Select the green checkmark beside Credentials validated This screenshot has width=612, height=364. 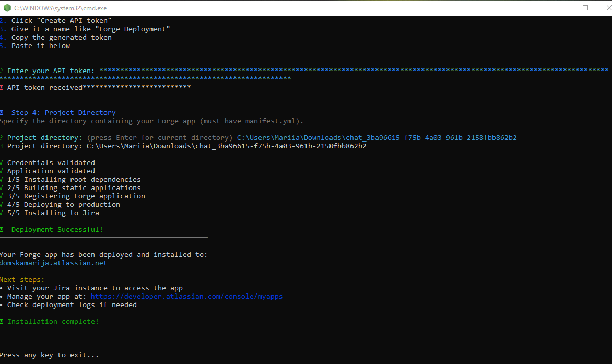[2, 162]
